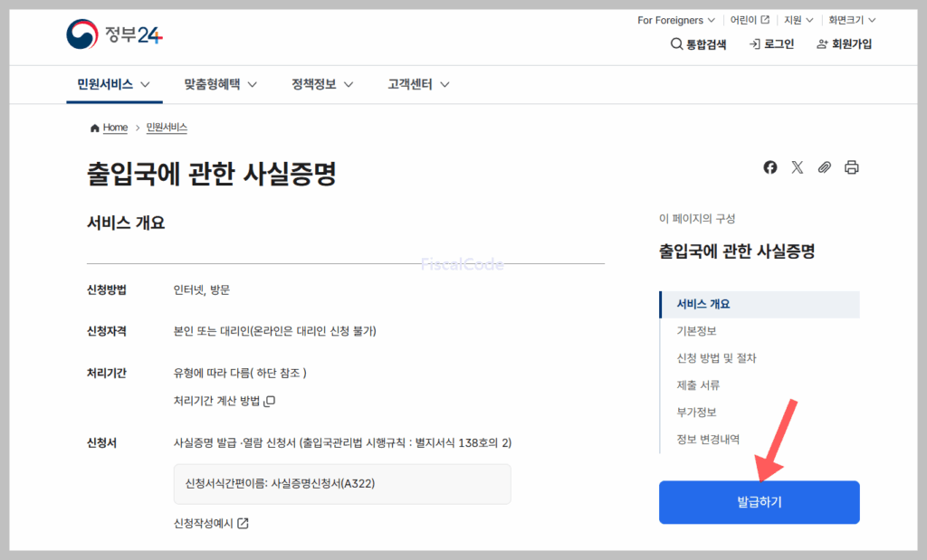Print the page using the printer icon
Screen dimensions: 927x560
tap(851, 166)
